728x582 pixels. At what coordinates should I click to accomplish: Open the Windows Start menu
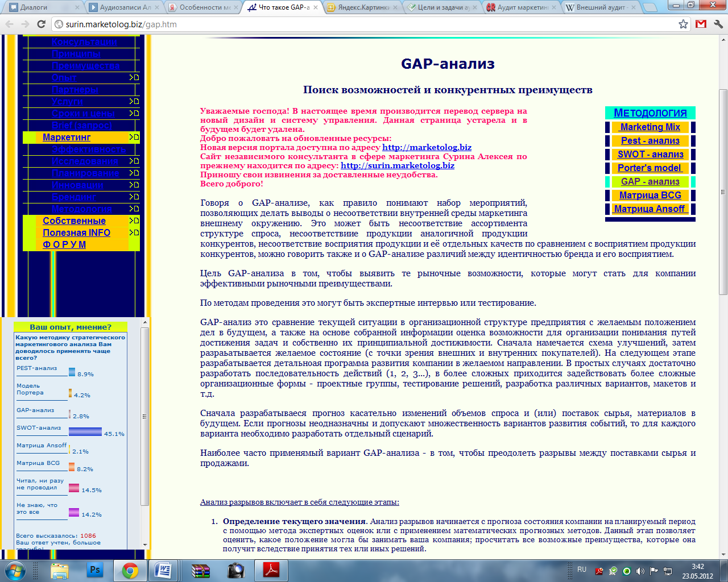15,570
